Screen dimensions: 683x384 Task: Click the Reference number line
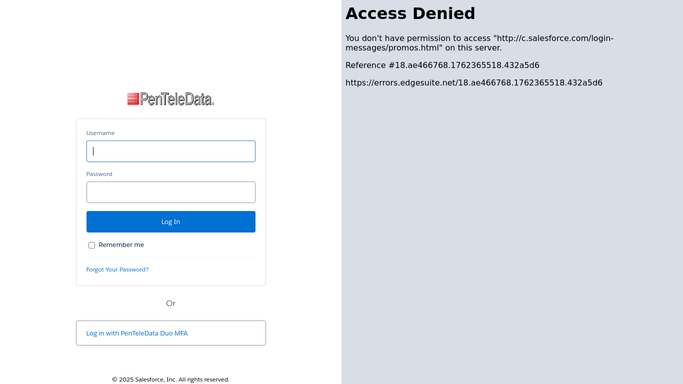click(x=442, y=65)
